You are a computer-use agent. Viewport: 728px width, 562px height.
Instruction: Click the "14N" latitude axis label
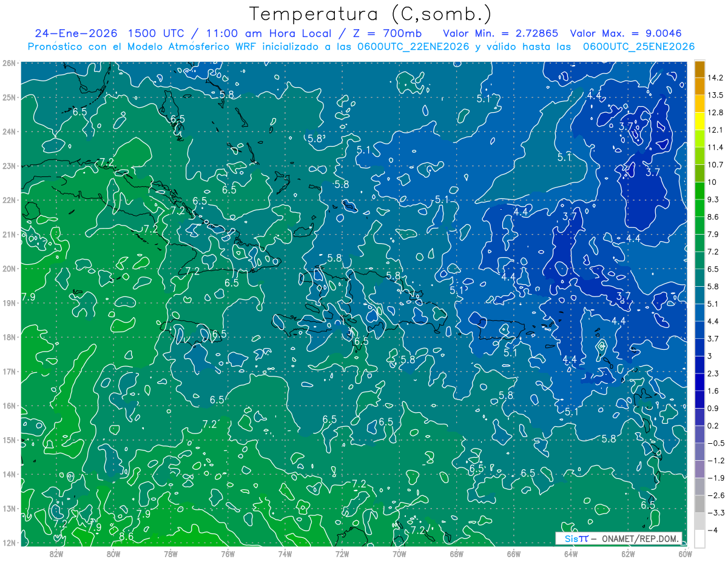8,474
